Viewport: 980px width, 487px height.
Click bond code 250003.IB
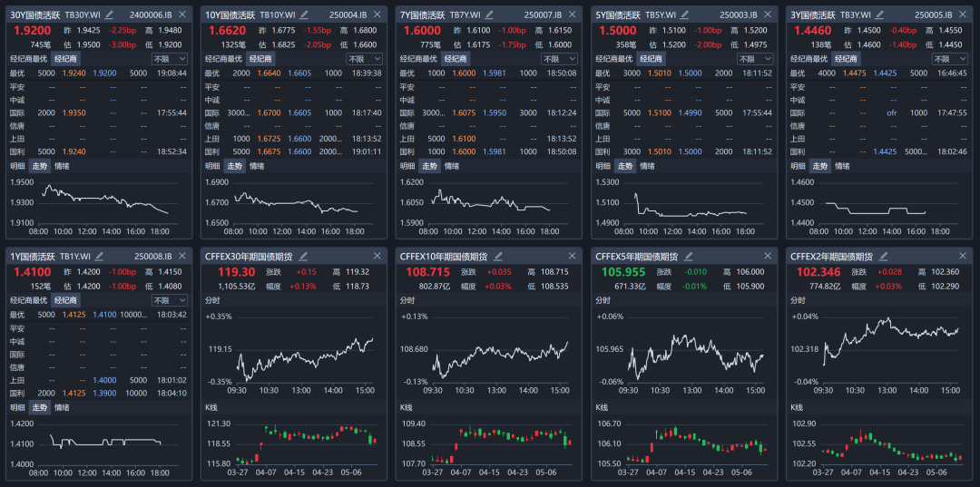738,15
